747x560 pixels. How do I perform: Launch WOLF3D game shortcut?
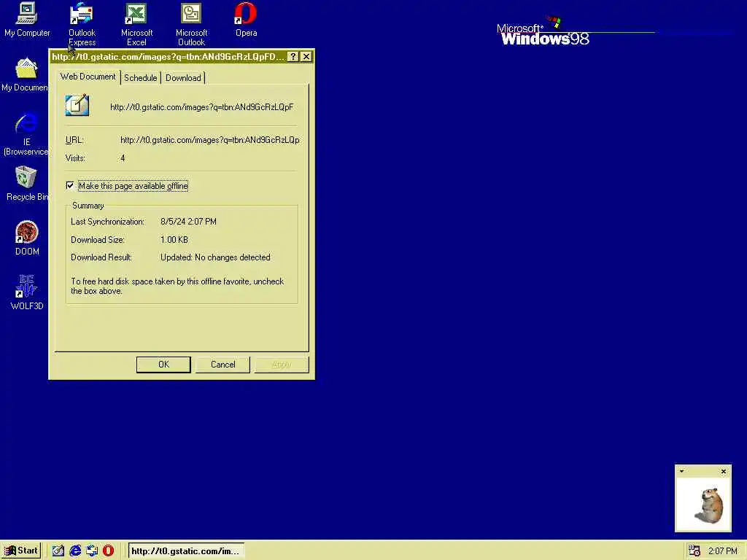(x=27, y=293)
